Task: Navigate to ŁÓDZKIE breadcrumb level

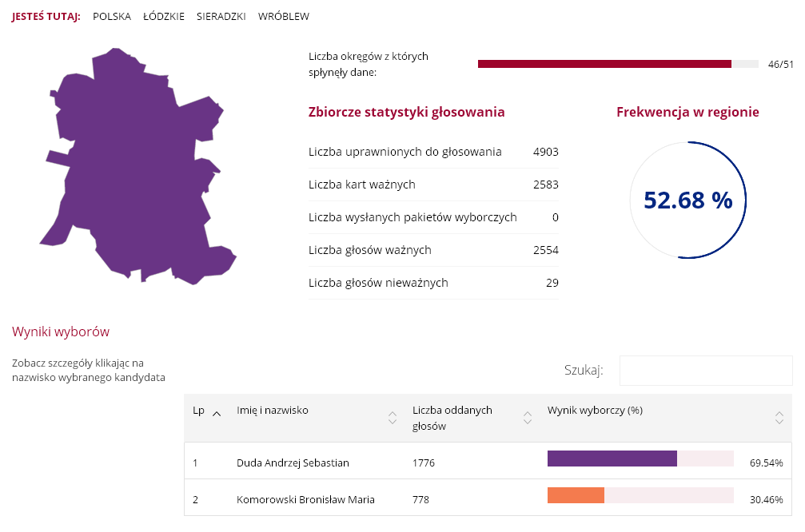Action: click(164, 17)
